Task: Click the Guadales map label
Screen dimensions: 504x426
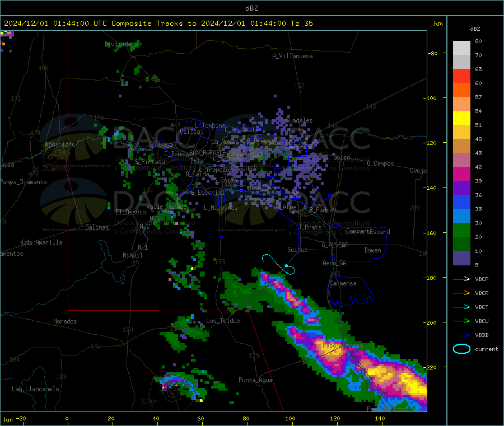Action: [x=299, y=120]
